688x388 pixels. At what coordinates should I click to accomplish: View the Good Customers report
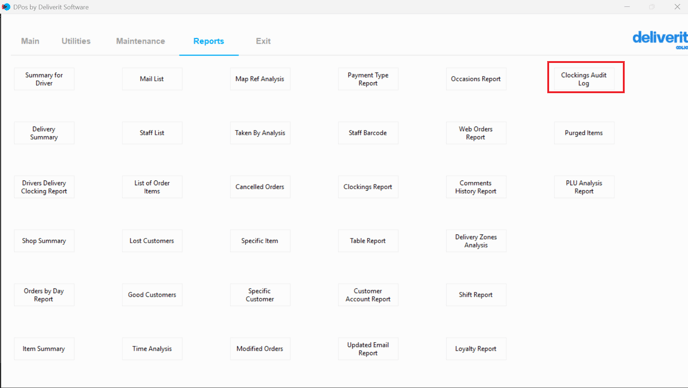click(152, 295)
